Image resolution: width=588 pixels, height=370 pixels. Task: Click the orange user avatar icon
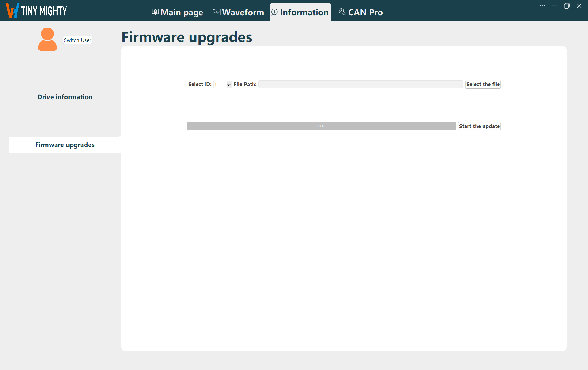point(47,40)
